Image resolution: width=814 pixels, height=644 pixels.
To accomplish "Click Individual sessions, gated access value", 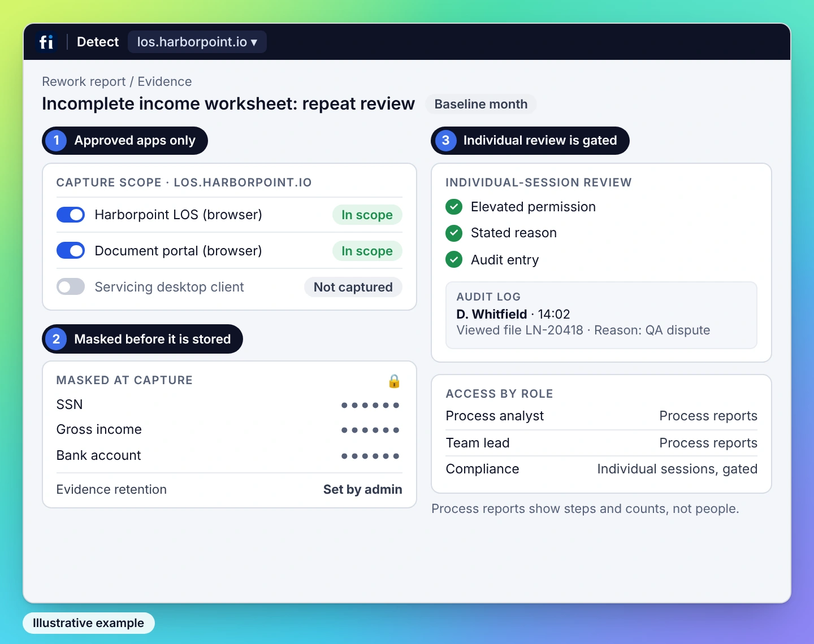I will pyautogui.click(x=677, y=469).
